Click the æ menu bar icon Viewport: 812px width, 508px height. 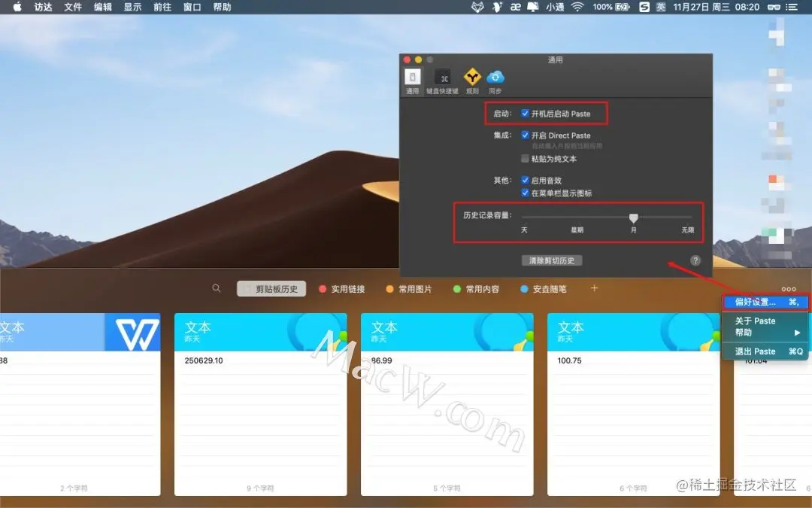coord(515,7)
